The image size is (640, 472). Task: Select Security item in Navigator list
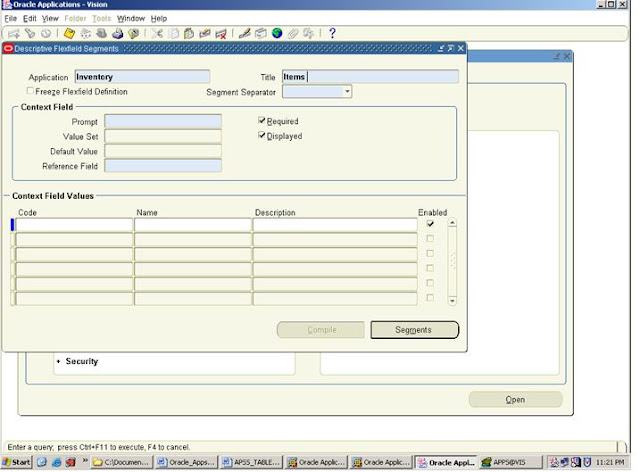(x=82, y=361)
